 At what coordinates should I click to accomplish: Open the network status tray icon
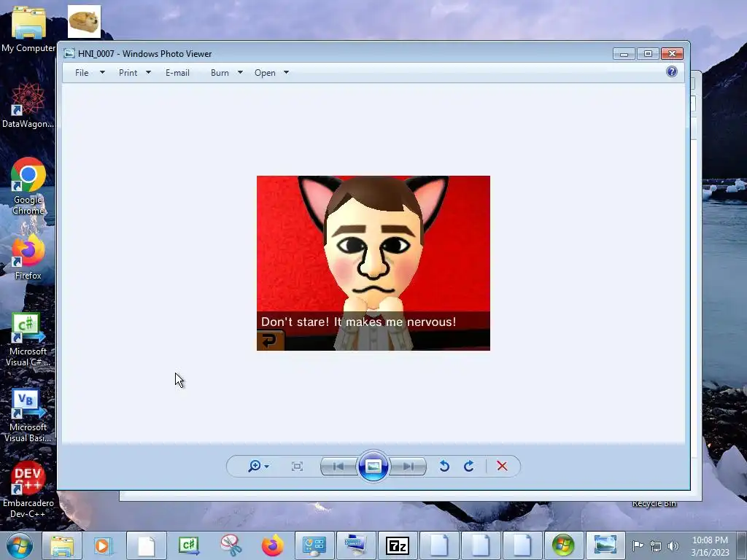656,545
